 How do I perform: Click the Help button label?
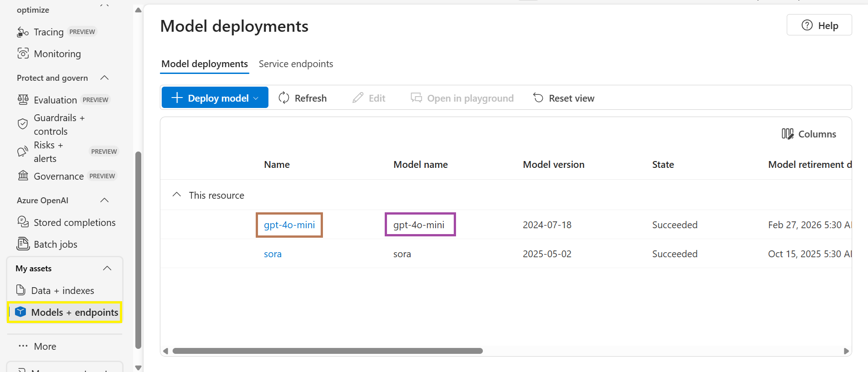click(828, 26)
